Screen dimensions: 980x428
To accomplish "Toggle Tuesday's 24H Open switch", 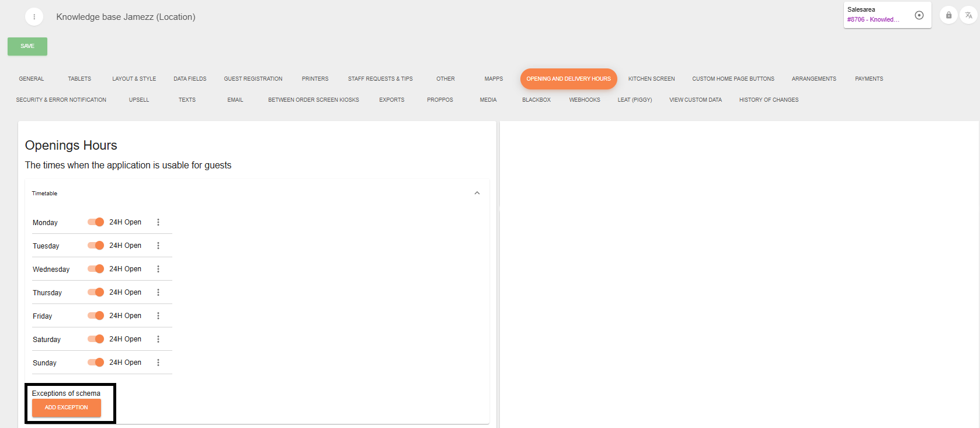I will point(96,246).
